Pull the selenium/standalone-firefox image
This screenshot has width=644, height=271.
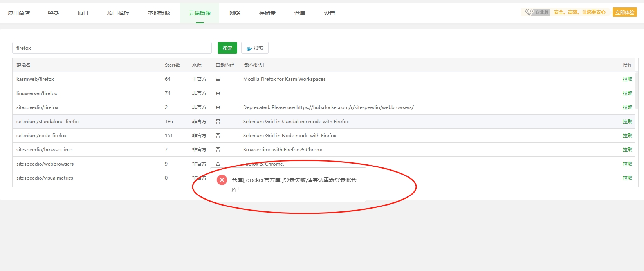pyautogui.click(x=628, y=122)
